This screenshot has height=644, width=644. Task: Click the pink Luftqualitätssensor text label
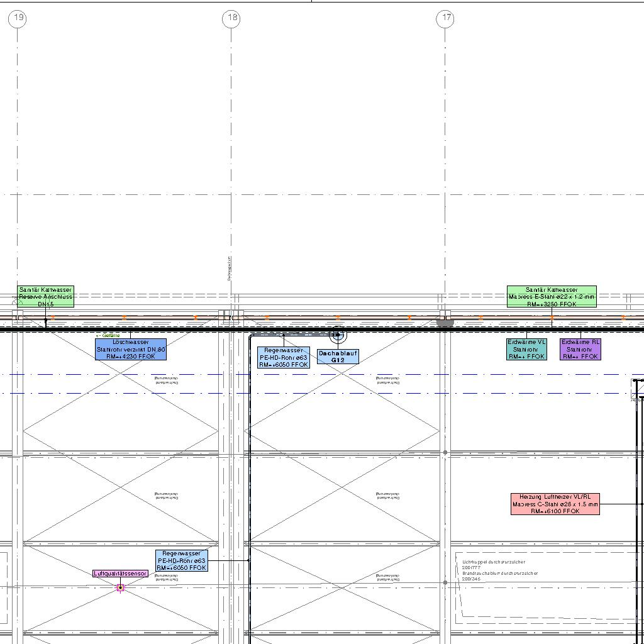tap(120, 574)
